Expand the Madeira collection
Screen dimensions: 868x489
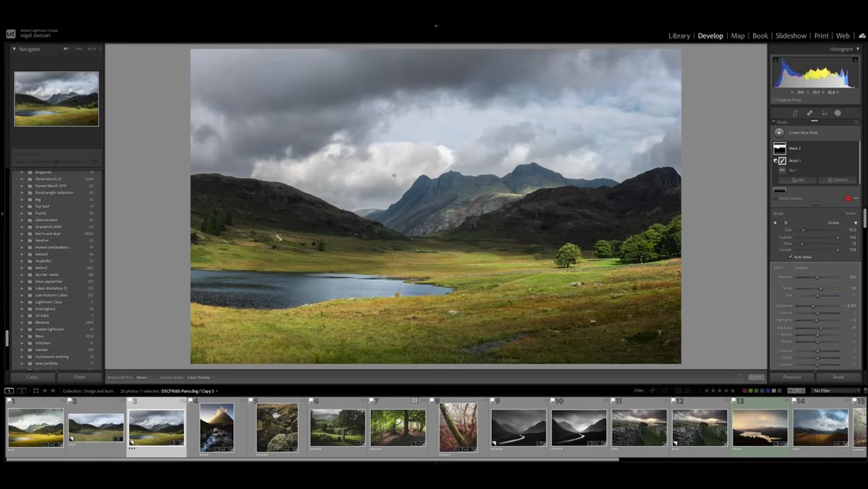point(22,323)
